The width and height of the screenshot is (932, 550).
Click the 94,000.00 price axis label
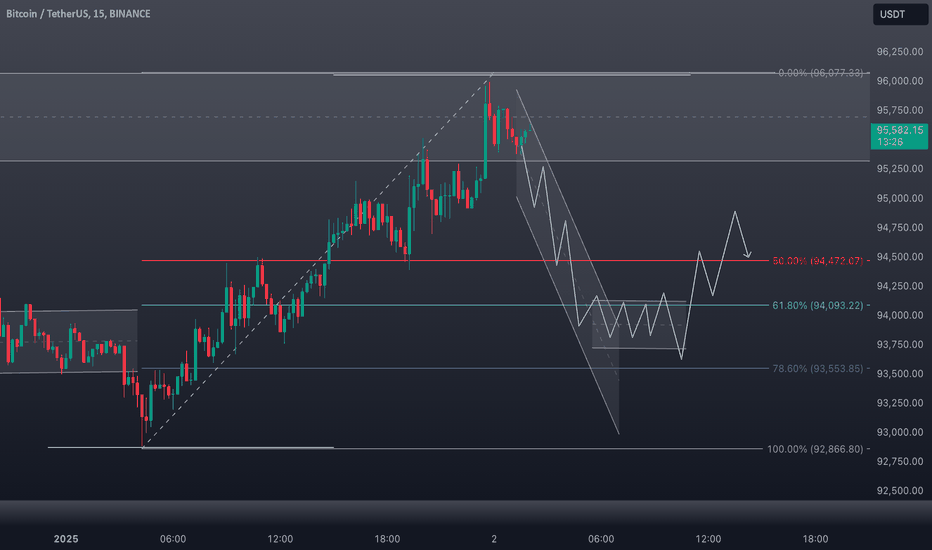899,315
